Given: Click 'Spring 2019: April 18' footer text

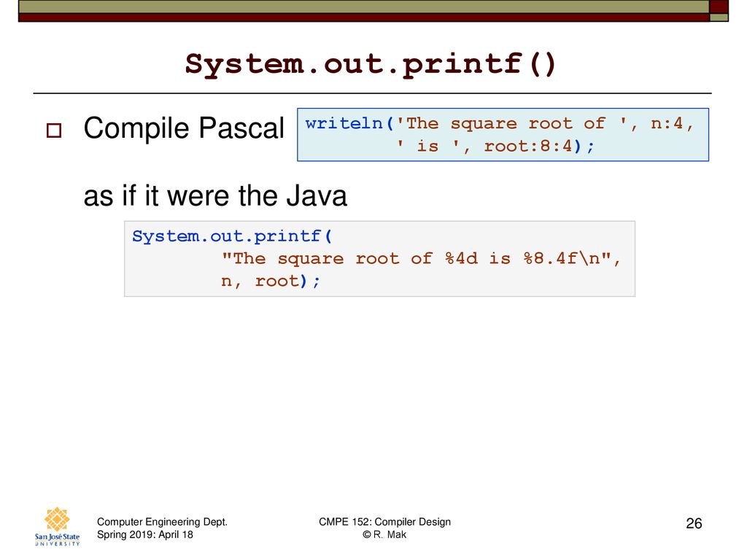Looking at the screenshot, I should click(x=145, y=534).
